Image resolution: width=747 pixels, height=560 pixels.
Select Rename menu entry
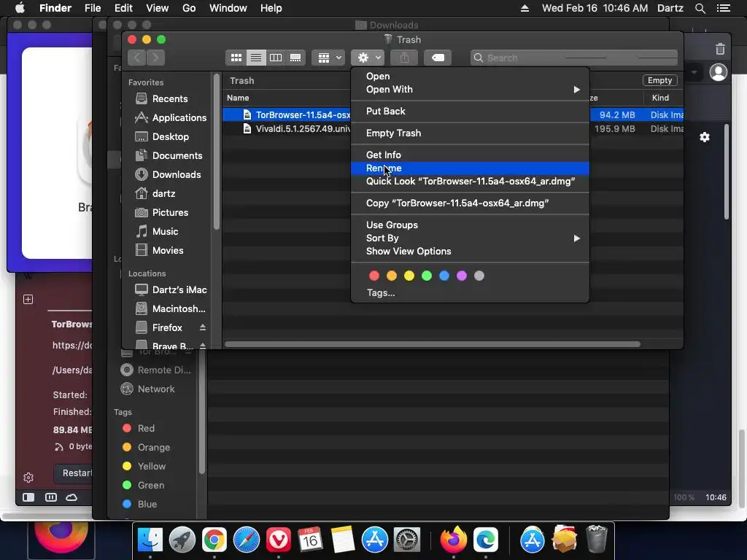tap(470, 168)
